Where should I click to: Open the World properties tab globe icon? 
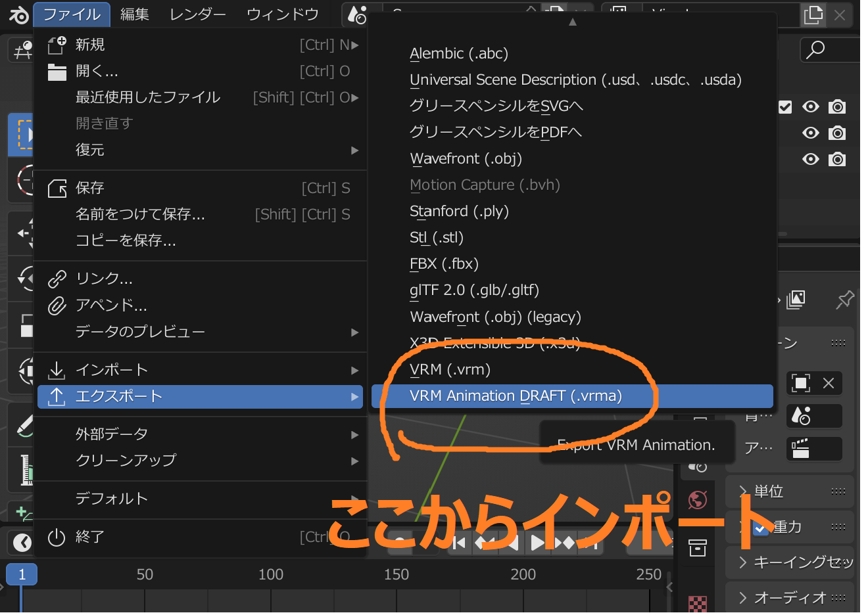coord(697,500)
